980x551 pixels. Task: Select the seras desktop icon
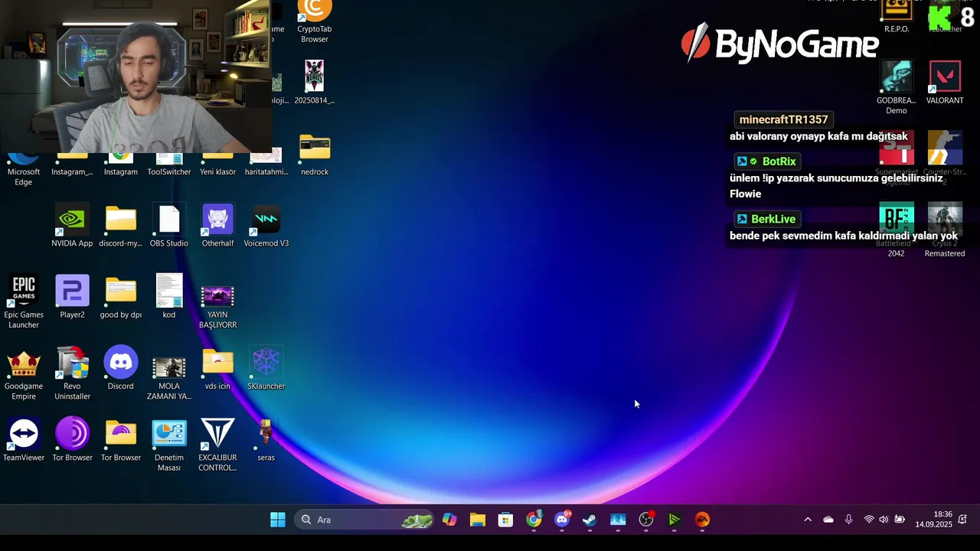[x=266, y=440]
